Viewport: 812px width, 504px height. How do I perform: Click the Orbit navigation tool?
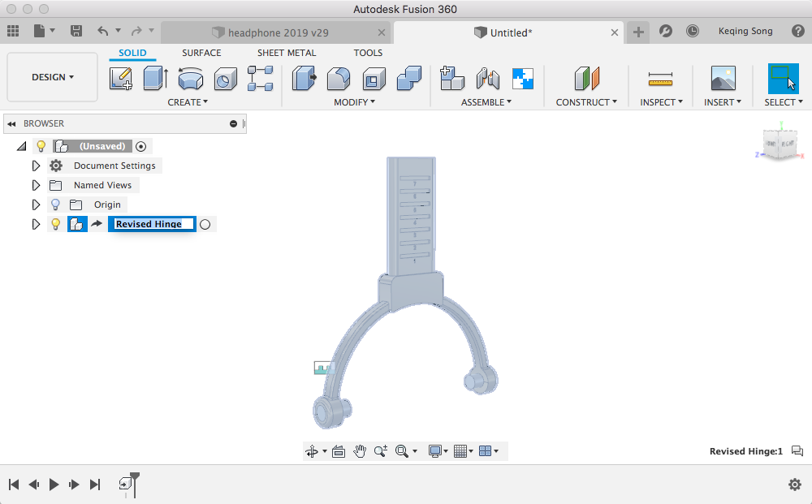coord(312,451)
